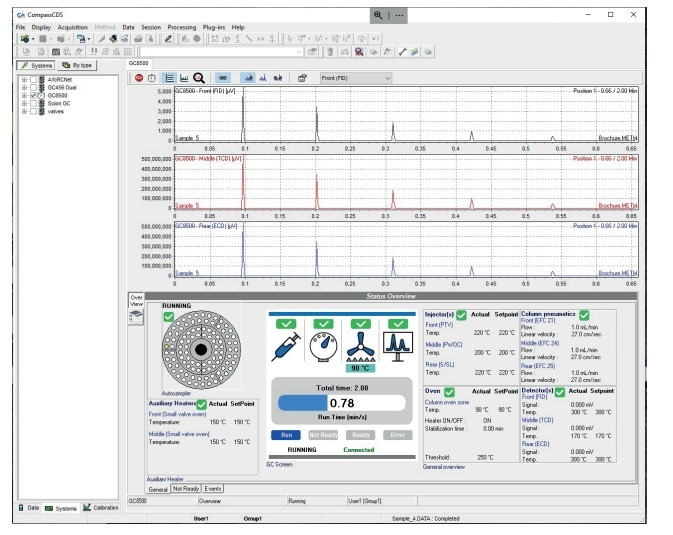
Task: Click the detector monitor signal icon
Action: click(x=397, y=346)
